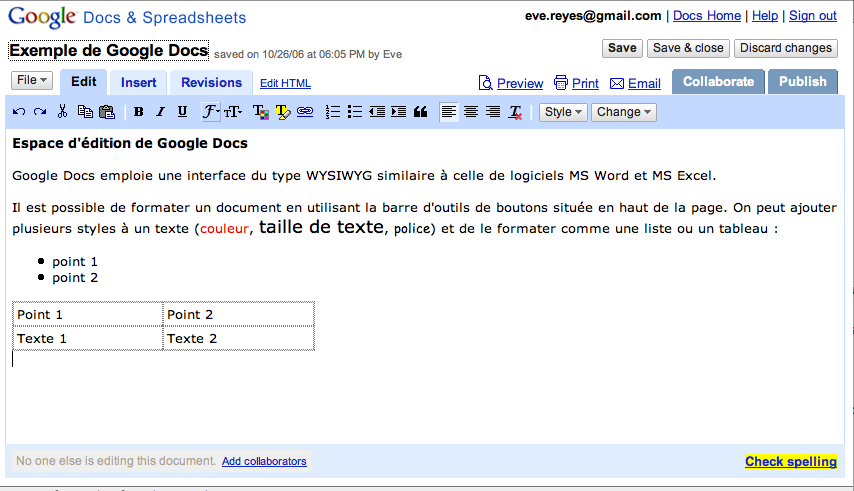The image size is (854, 491).
Task: Open the Revisions tab
Action: click(211, 82)
